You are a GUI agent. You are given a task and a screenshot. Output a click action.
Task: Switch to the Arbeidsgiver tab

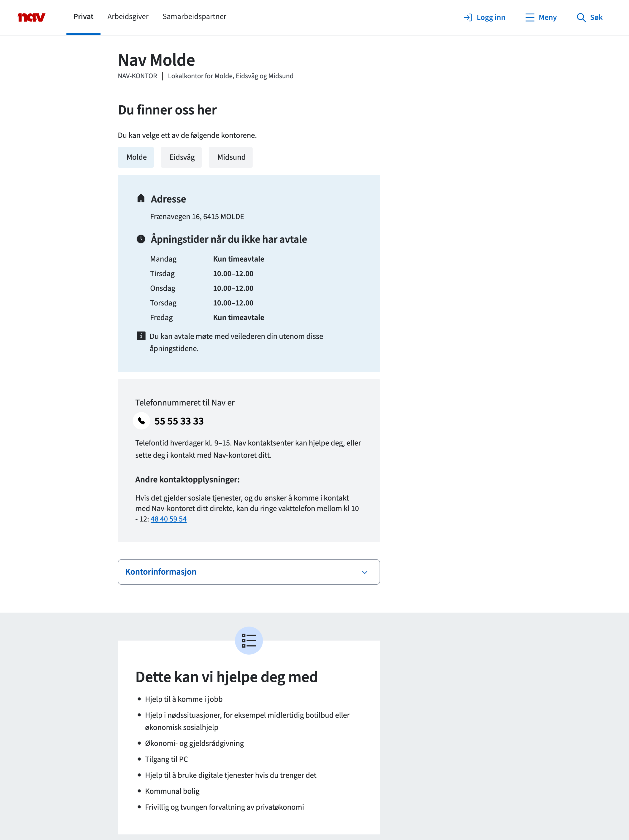coord(128,17)
